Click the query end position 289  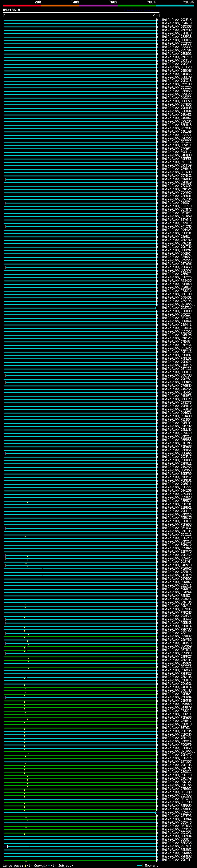coord(155,15)
